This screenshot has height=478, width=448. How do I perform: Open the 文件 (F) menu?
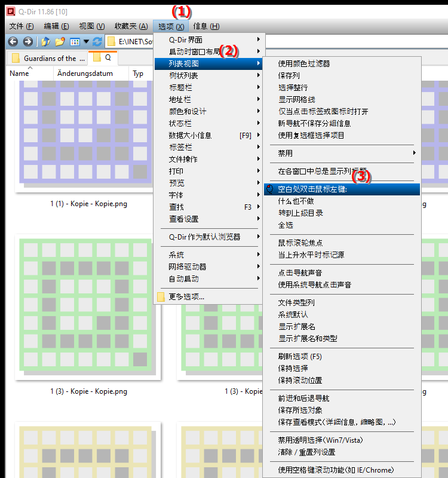tap(22, 26)
